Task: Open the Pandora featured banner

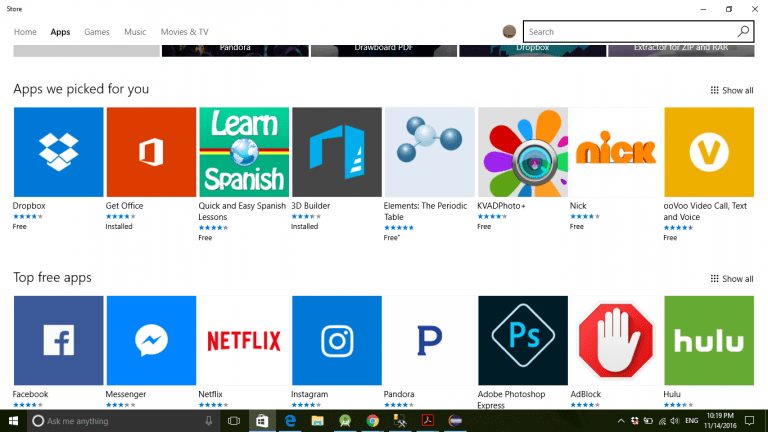Action: [x=235, y=50]
